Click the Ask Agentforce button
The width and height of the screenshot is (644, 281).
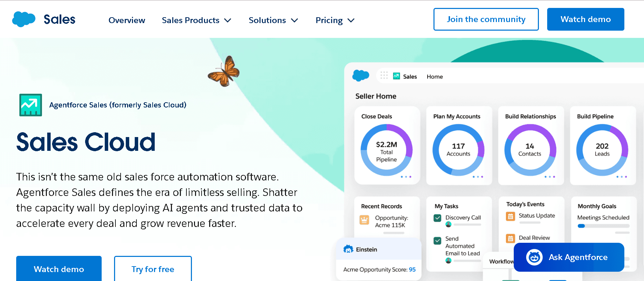point(569,257)
